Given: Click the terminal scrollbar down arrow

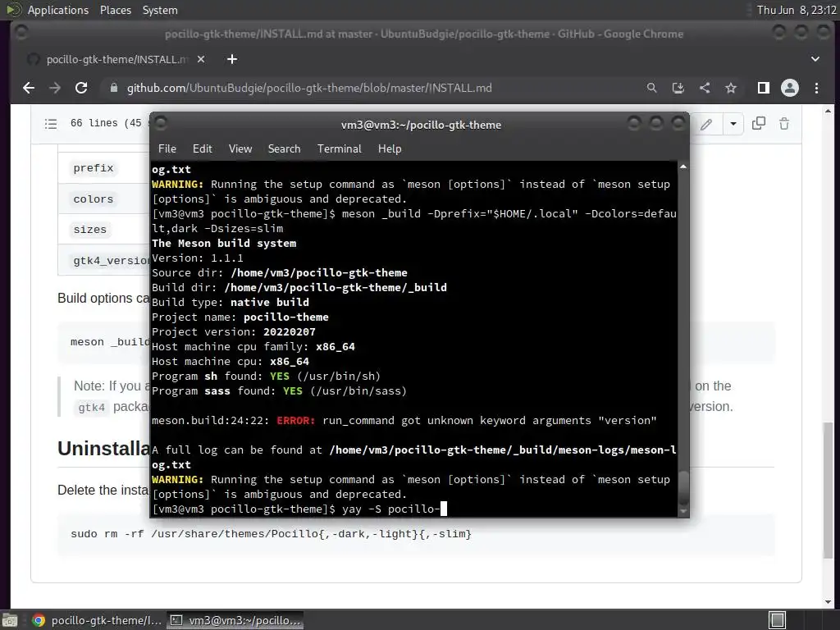Looking at the screenshot, I should tap(683, 512).
